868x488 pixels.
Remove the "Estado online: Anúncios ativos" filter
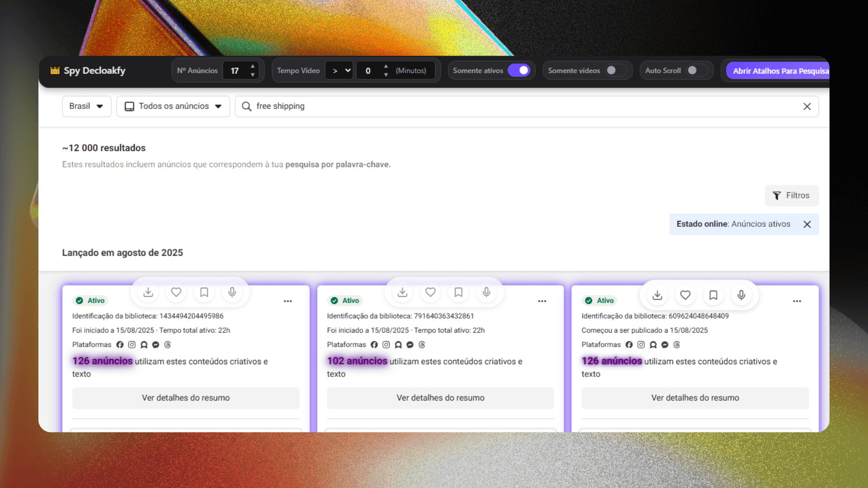pos(807,224)
